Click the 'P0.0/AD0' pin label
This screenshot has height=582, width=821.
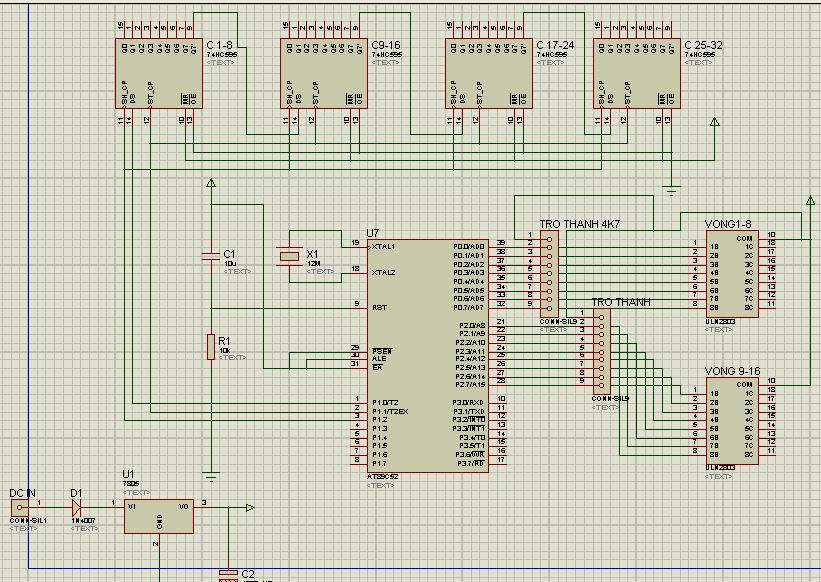[469, 247]
